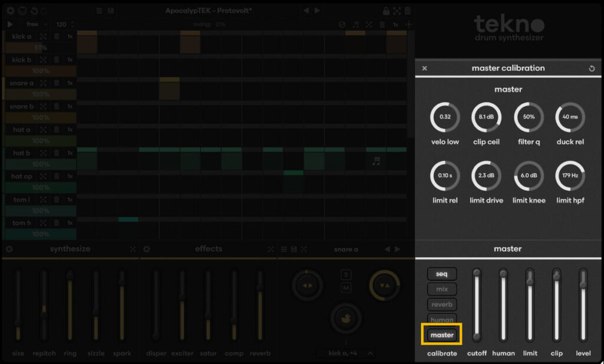The image size is (604, 364).
Task: Click the randomize icon on snare a track
Action: click(x=43, y=83)
